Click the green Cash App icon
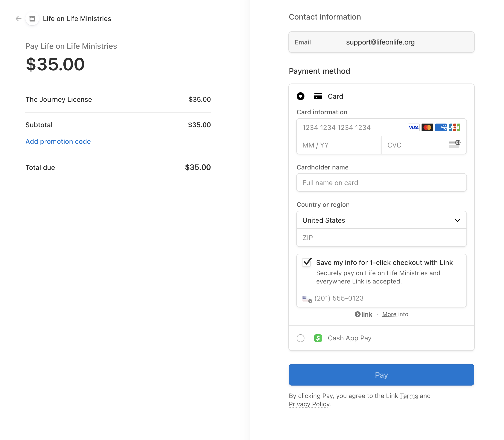The width and height of the screenshot is (504, 440). click(318, 338)
